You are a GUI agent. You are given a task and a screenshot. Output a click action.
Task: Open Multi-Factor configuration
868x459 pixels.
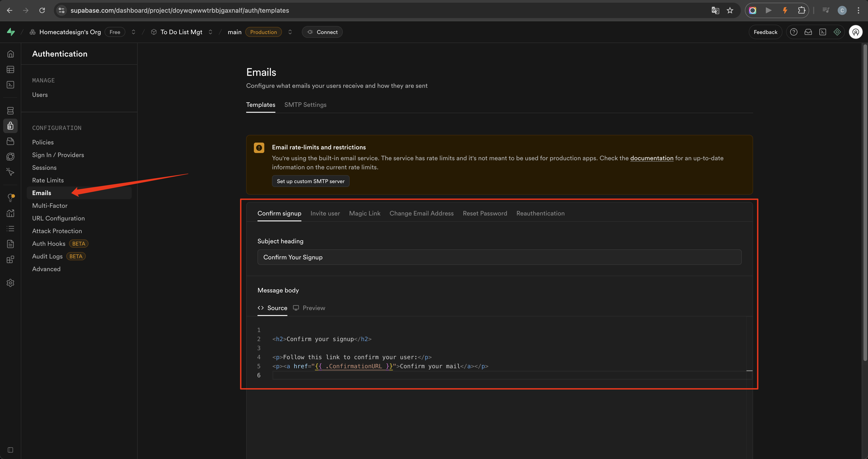pyautogui.click(x=50, y=206)
